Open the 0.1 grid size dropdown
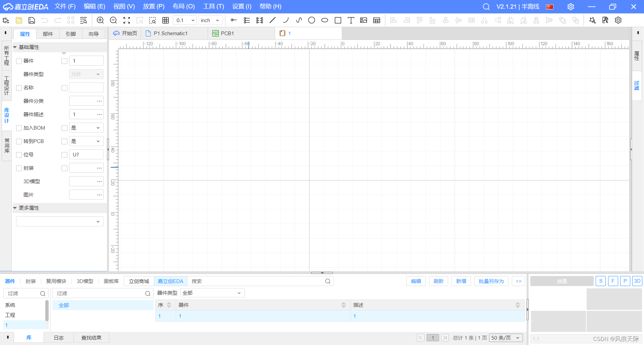This screenshot has height=345, width=644. [x=185, y=20]
